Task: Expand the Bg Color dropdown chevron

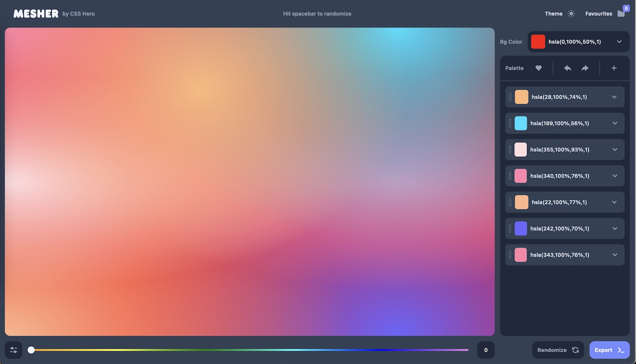Action: pos(619,42)
